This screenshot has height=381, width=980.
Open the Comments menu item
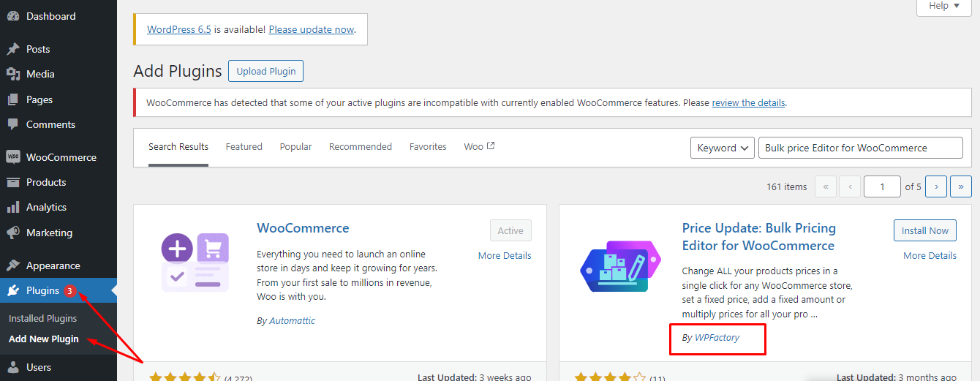(59, 124)
